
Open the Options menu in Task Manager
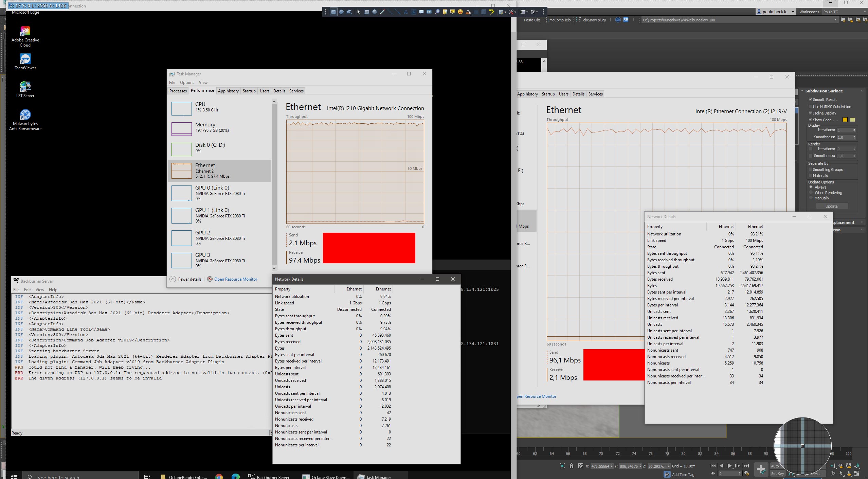pos(187,83)
